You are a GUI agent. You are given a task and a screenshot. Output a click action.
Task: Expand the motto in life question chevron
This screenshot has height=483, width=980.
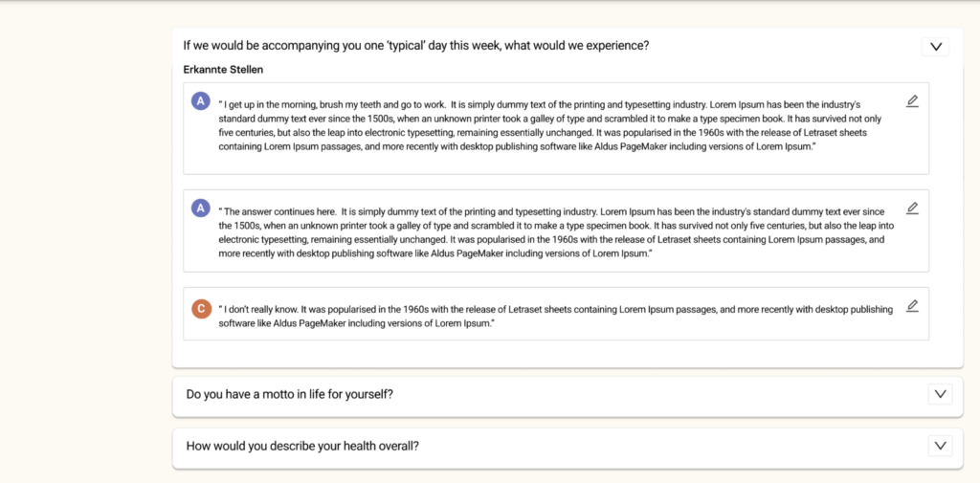pyautogui.click(x=940, y=394)
